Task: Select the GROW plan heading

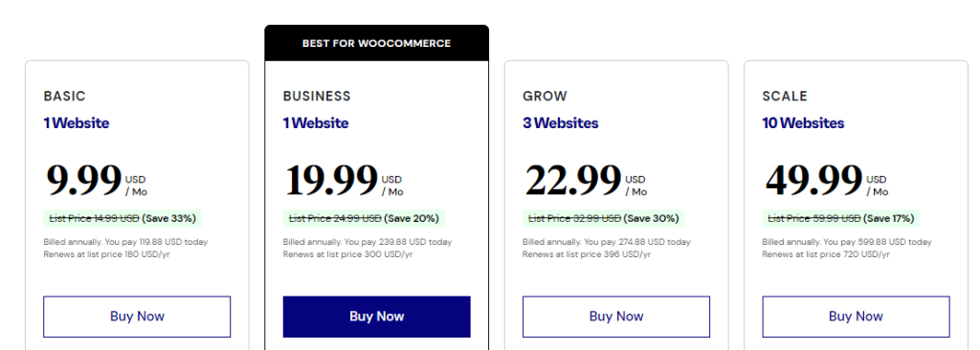Action: (545, 97)
